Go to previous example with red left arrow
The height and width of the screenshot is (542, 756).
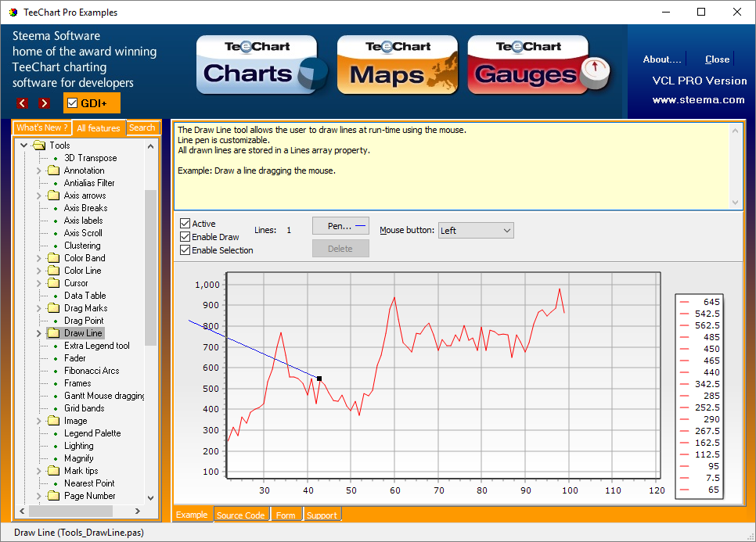pos(22,103)
